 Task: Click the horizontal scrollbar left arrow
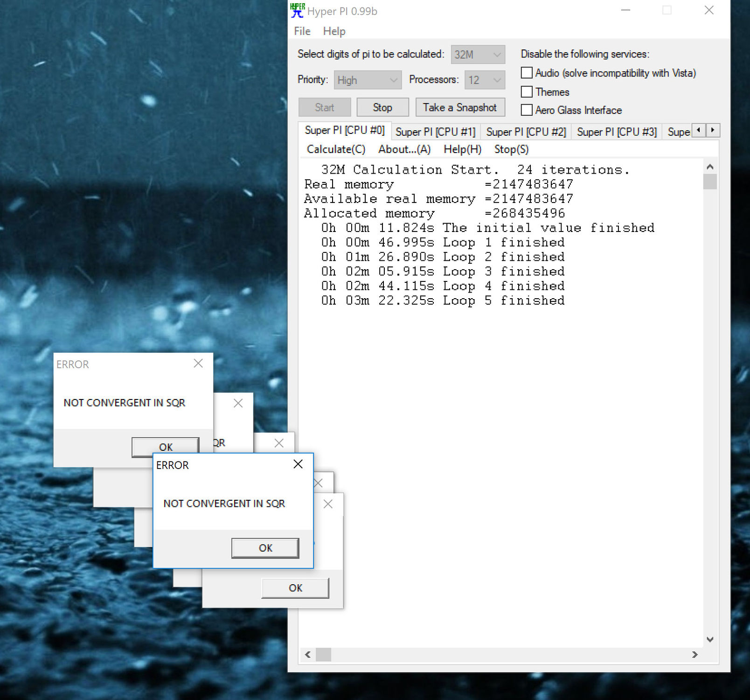click(308, 655)
